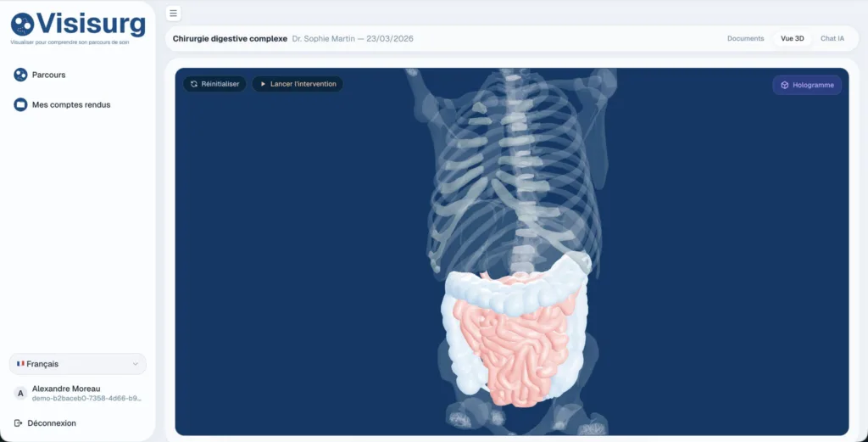Click the Alexandre Moreau user name
The image size is (868, 442).
click(66, 389)
